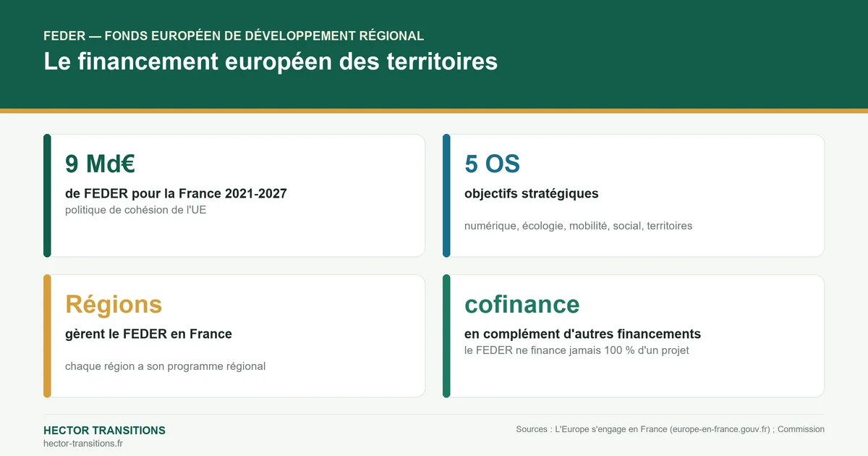Open the hector-transitions.fr link

(83, 444)
